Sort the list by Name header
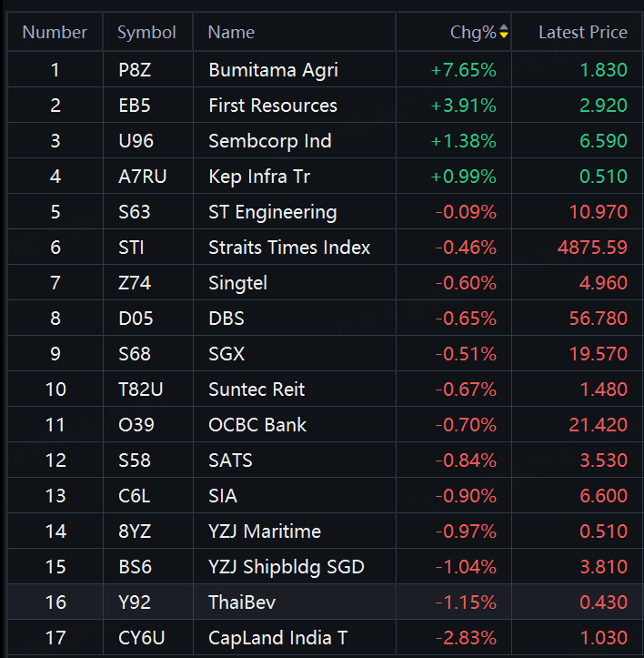The width and height of the screenshot is (644, 658). pyautogui.click(x=231, y=33)
